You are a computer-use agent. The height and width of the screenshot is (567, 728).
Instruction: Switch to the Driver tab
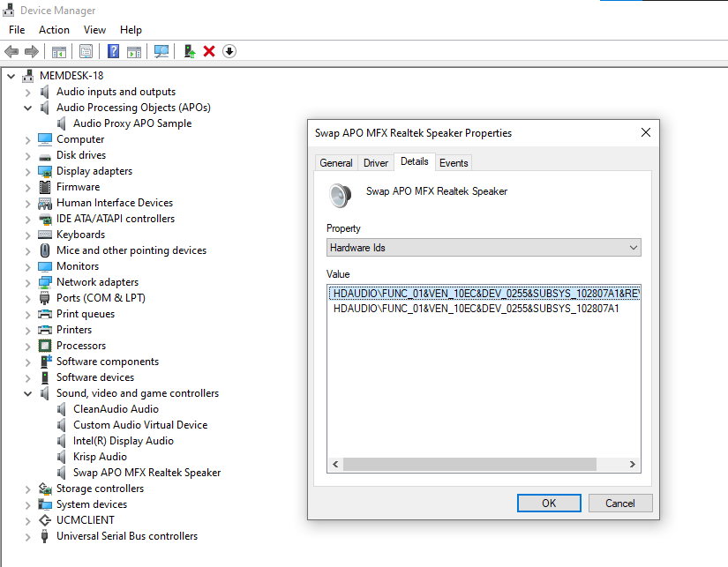tap(376, 163)
